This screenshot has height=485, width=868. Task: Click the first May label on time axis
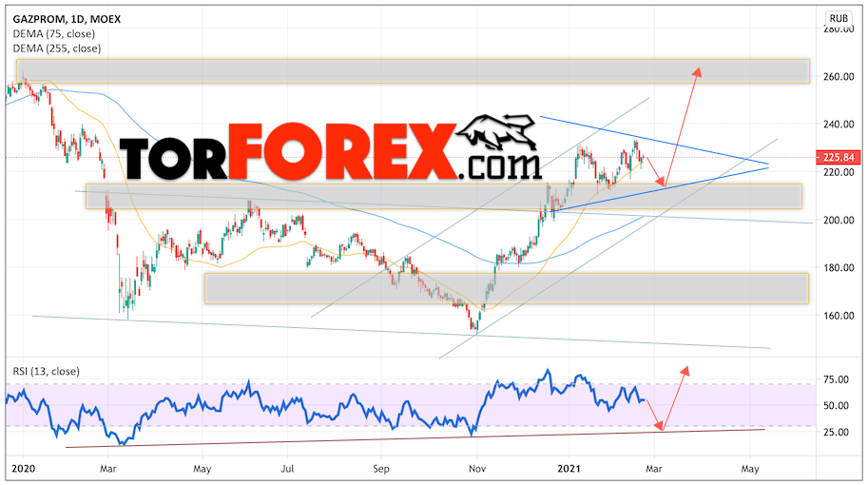point(203,469)
